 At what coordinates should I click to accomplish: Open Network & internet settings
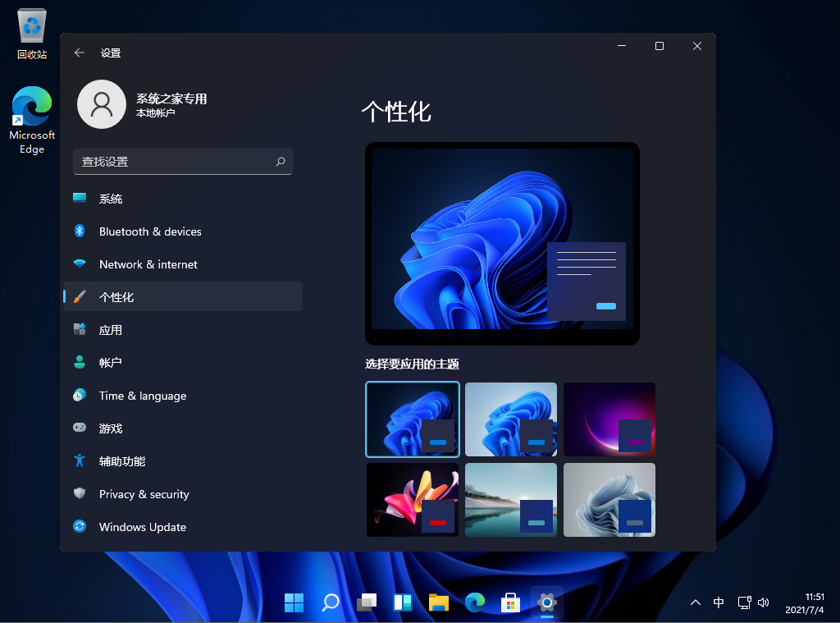148,264
